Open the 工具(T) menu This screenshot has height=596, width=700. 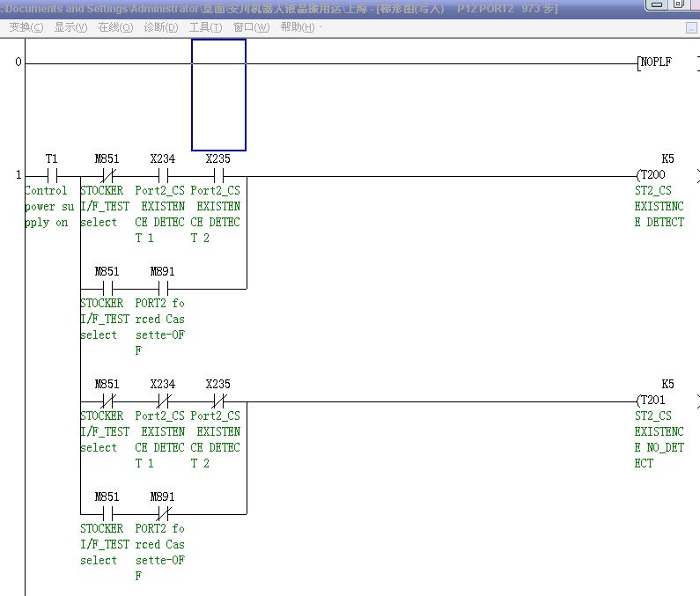point(205,27)
